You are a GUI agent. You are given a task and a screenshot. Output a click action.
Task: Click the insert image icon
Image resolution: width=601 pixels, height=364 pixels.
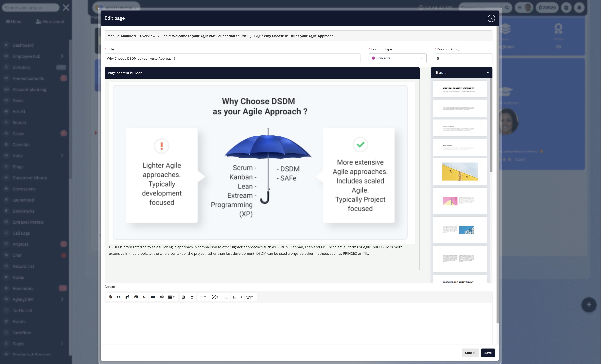[x=144, y=297]
